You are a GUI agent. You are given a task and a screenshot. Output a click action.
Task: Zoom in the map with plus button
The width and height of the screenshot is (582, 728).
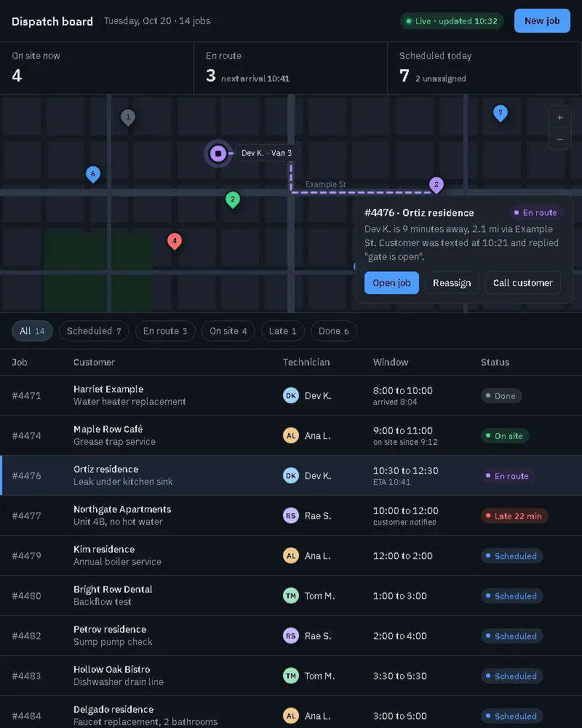tap(560, 117)
